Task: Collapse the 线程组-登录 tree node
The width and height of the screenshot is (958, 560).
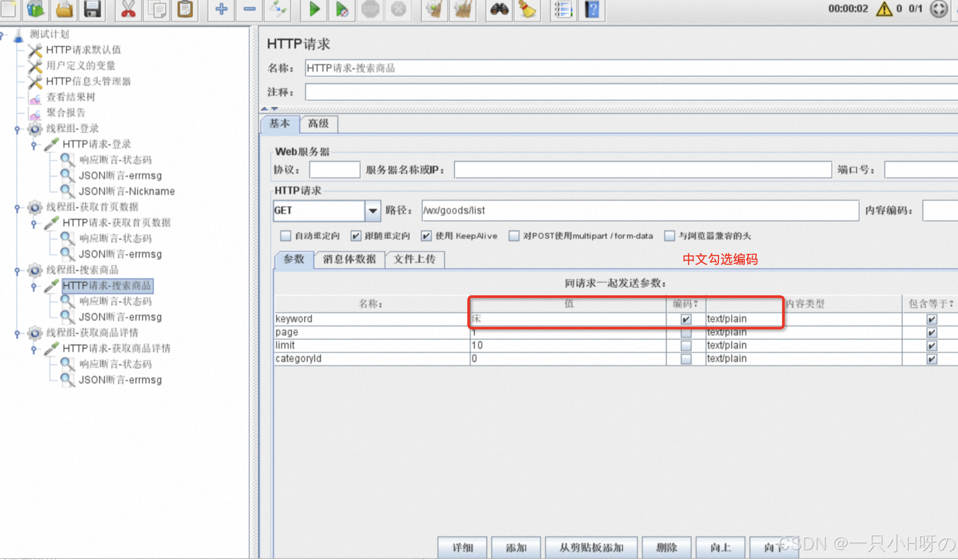Action: click(x=17, y=129)
